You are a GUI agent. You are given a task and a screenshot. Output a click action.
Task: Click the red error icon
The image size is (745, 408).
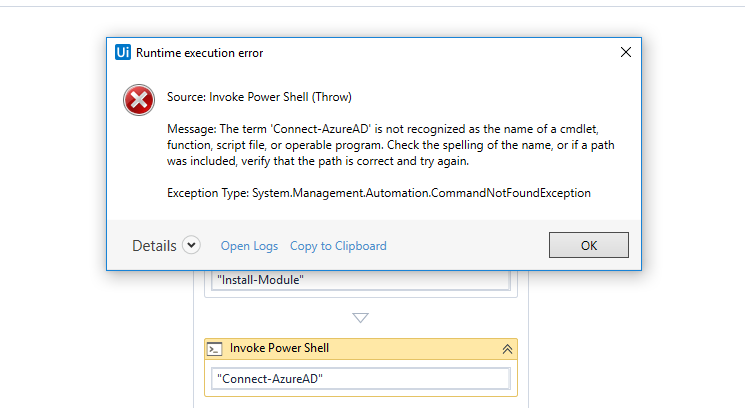coord(138,100)
